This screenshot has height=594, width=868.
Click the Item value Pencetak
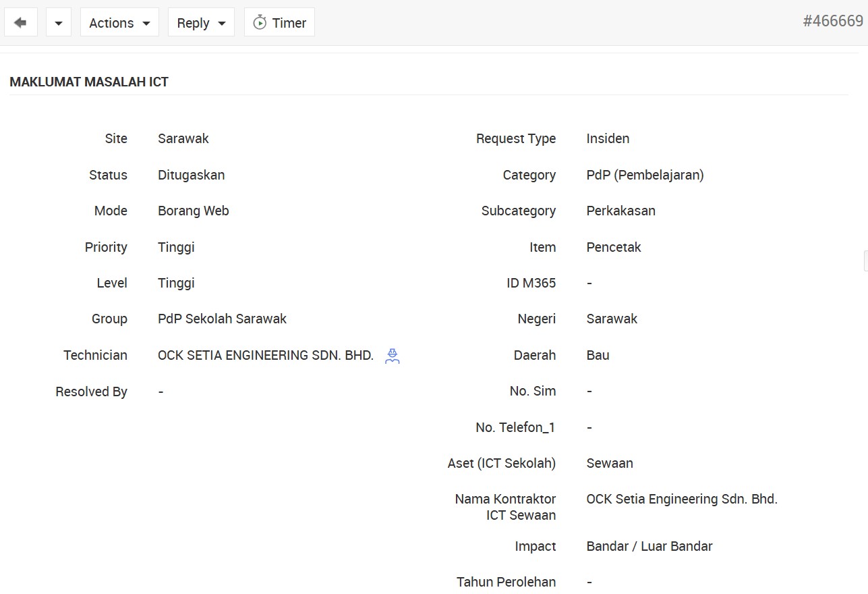tap(613, 247)
